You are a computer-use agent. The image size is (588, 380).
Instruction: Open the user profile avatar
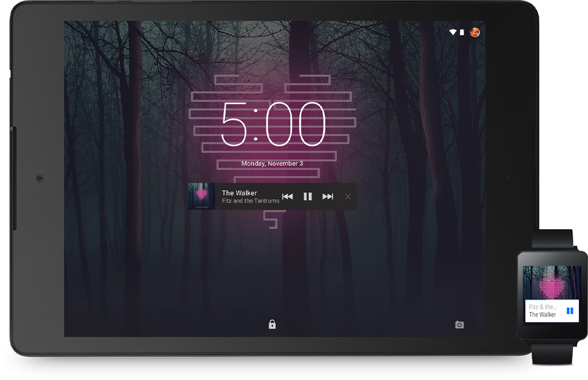pos(475,32)
